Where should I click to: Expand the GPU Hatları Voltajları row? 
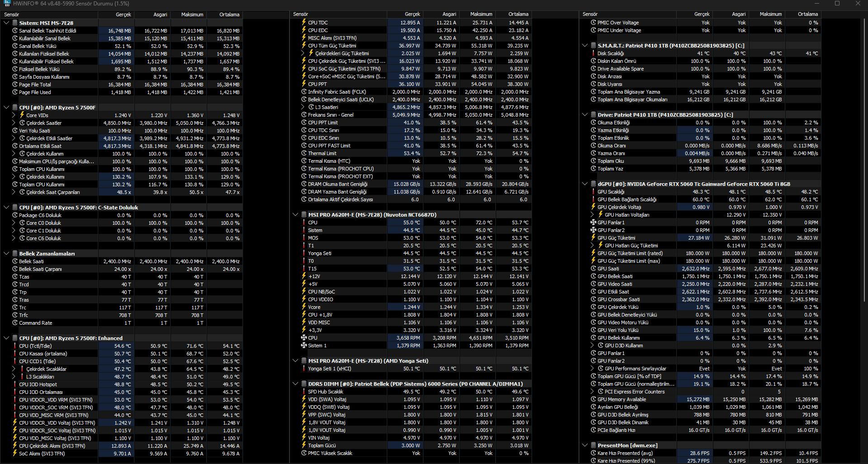pyautogui.click(x=592, y=215)
